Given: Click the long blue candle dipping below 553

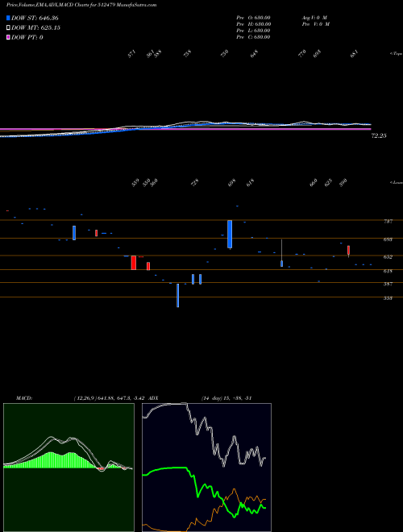Looking at the screenshot, I should (x=178, y=296).
